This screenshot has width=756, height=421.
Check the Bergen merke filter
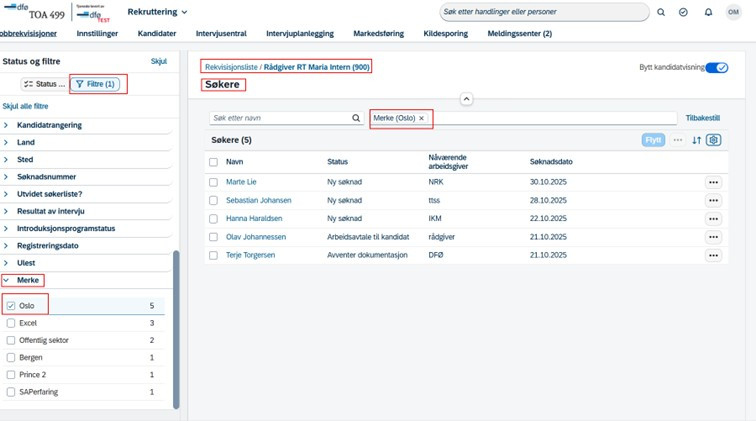[x=11, y=357]
